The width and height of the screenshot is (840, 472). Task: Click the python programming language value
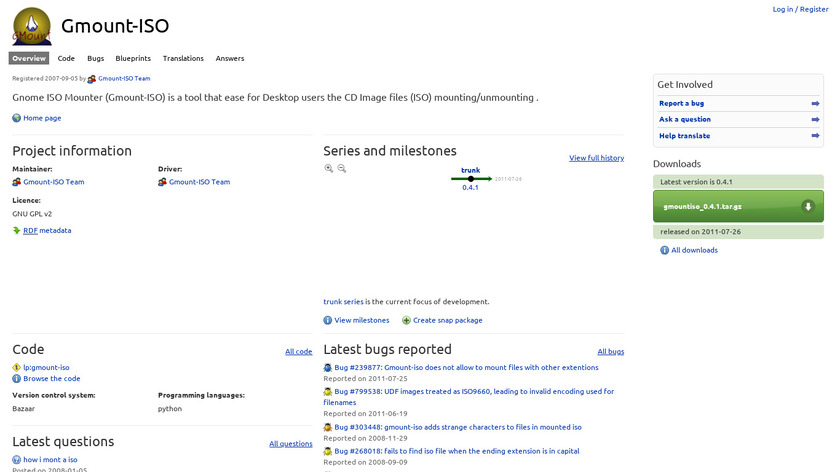pyautogui.click(x=170, y=409)
